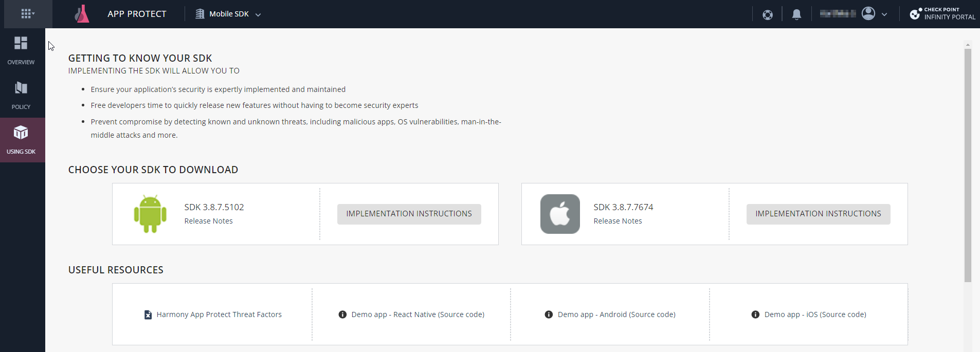This screenshot has width=980, height=352.
Task: Click the user avatar icon
Action: [868, 13]
